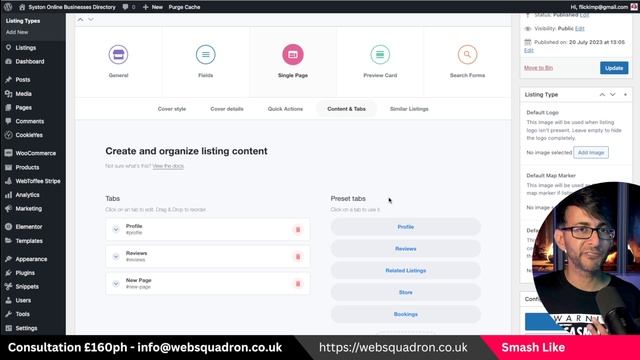Move Listing Type panel up arrow
The image size is (640, 360).
602,95
